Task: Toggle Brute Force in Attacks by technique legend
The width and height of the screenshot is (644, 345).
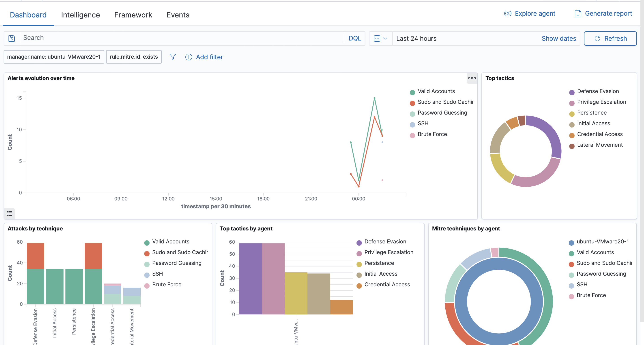Action: (167, 285)
